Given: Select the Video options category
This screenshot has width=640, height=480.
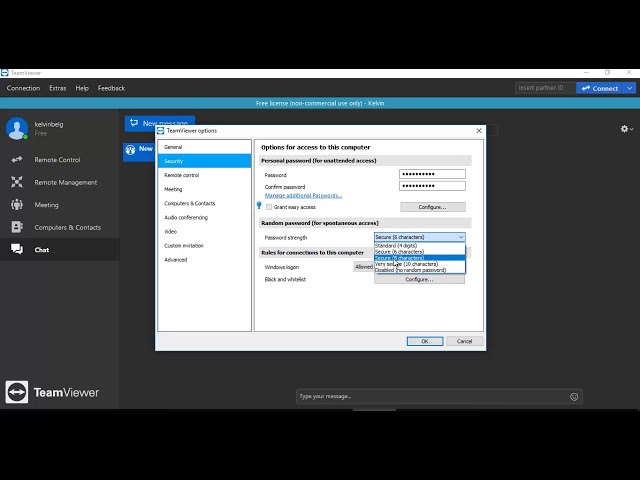Looking at the screenshot, I should (x=204, y=231).
